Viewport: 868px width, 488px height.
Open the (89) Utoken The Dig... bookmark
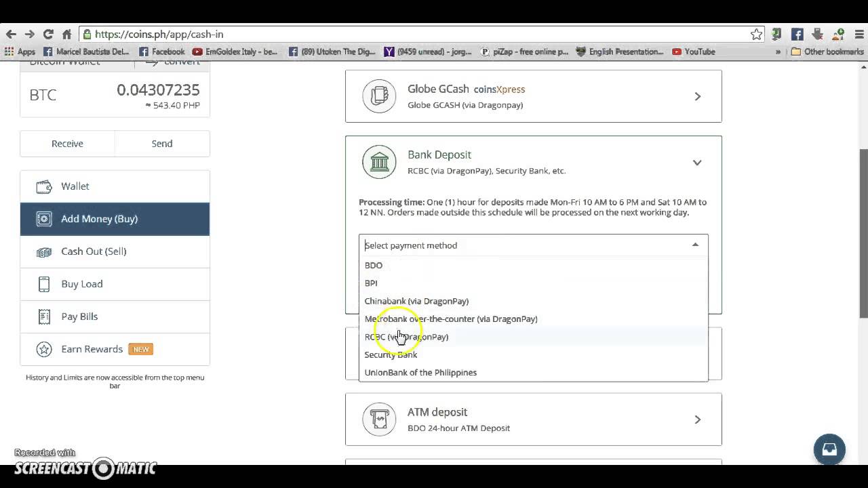pyautogui.click(x=332, y=52)
